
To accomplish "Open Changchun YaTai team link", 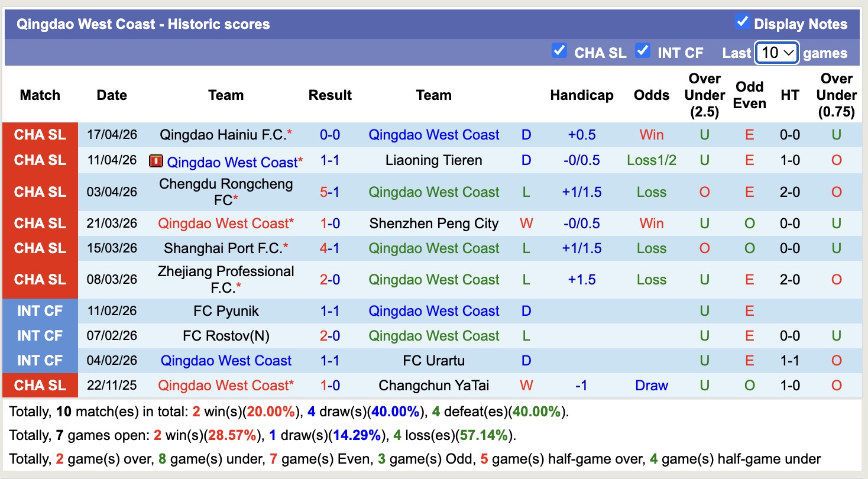I will [x=433, y=386].
